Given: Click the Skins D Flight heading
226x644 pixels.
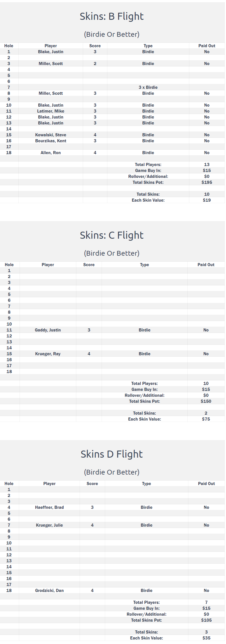Looking at the screenshot, I should point(112,454).
